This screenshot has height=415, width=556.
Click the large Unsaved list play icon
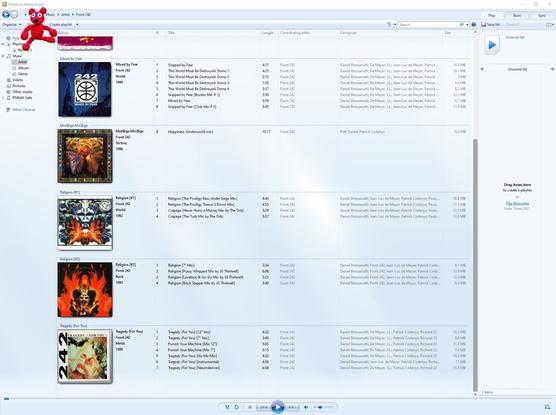coord(492,45)
